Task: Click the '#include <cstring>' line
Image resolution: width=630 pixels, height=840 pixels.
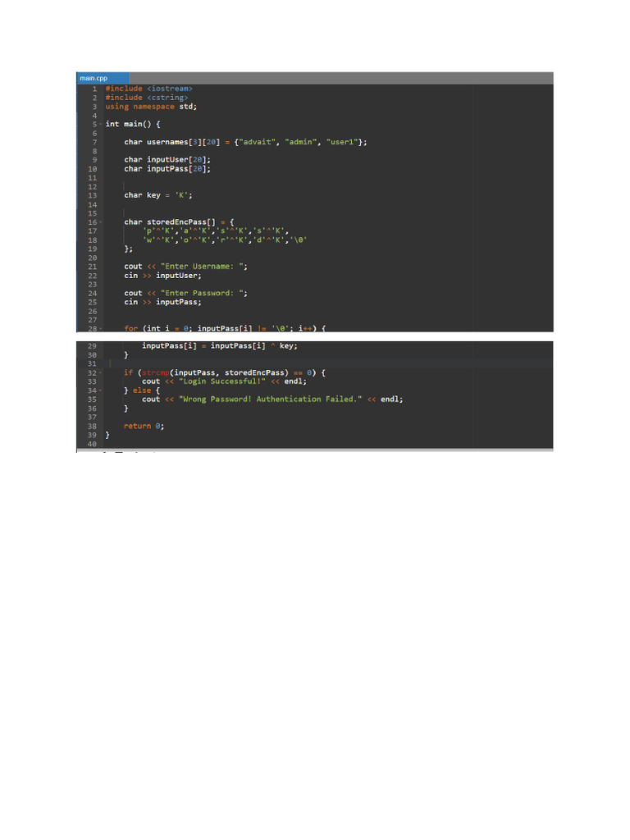Action: pyautogui.click(x=147, y=98)
